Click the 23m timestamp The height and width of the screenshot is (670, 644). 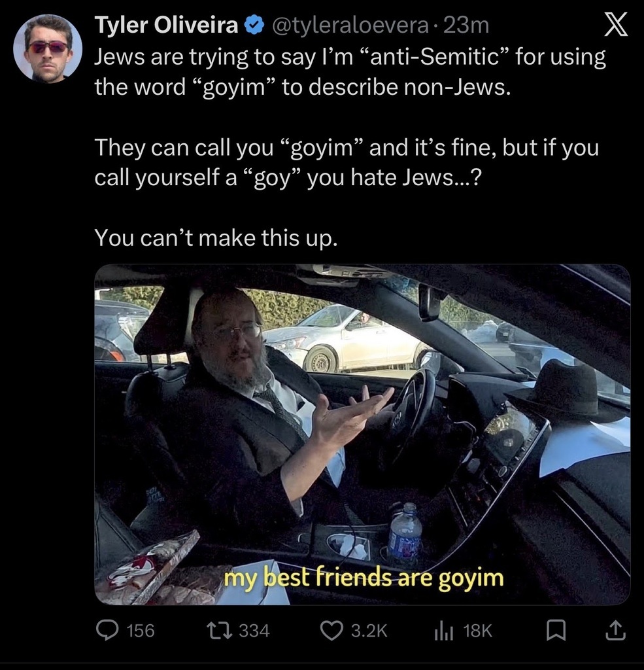[x=466, y=26]
